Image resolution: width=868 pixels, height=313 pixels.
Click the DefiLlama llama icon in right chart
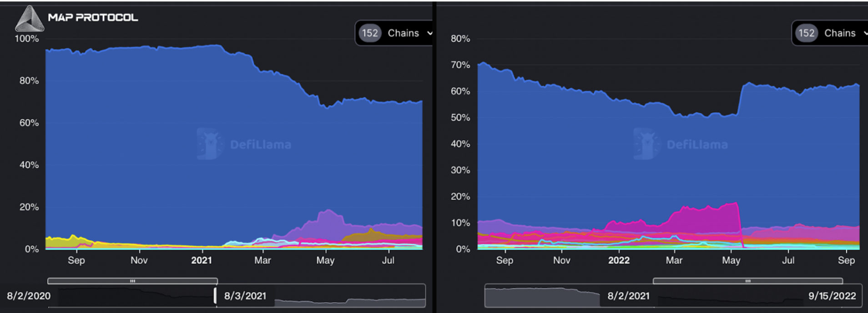pos(646,144)
